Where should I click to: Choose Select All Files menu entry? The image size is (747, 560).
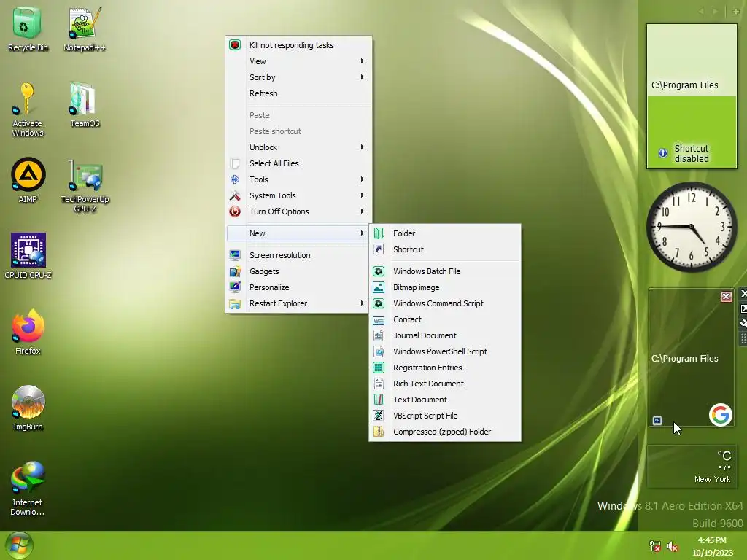coord(298,163)
